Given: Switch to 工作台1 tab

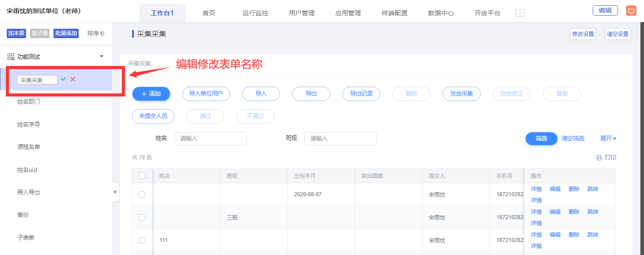Looking at the screenshot, I should pyautogui.click(x=162, y=13).
